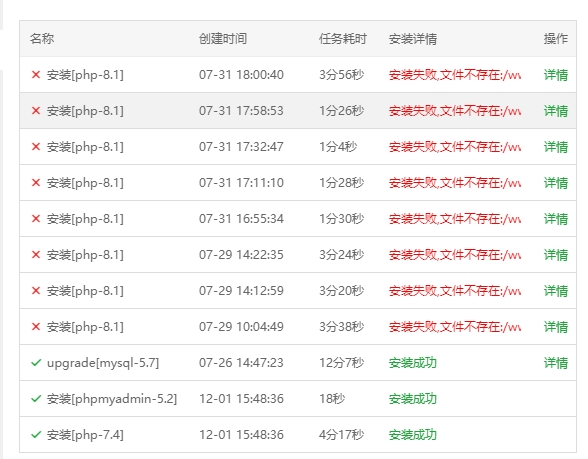Click the red X icon for the 18:00:40 task
Image resolution: width=588 pixels, height=459 pixels.
[36, 75]
